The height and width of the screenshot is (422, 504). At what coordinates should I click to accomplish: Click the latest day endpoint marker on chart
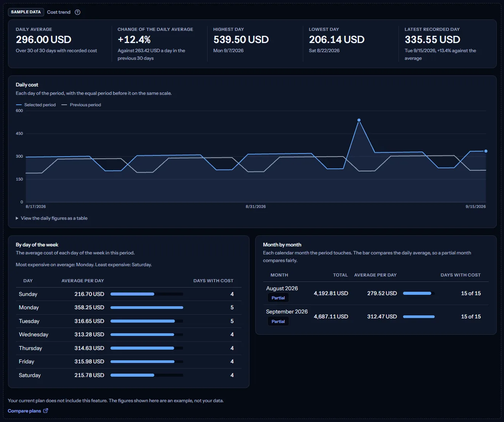[x=486, y=151]
